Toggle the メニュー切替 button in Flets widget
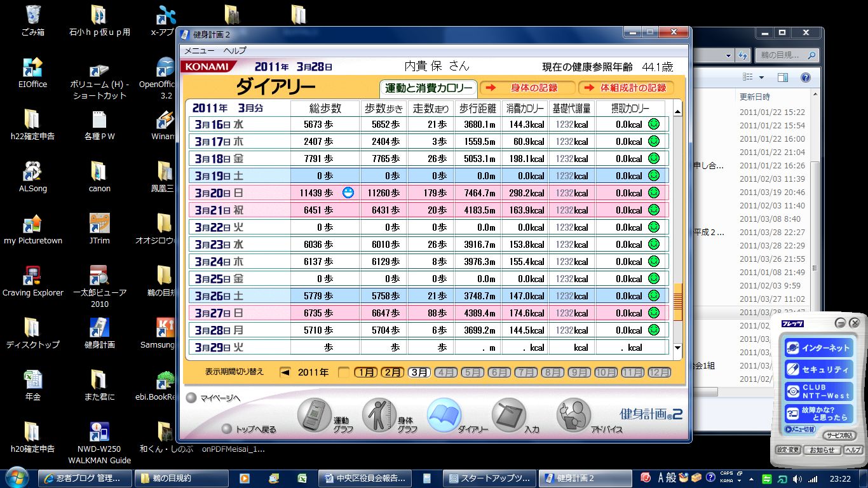Screen dimensions: 868x488 coord(800,430)
